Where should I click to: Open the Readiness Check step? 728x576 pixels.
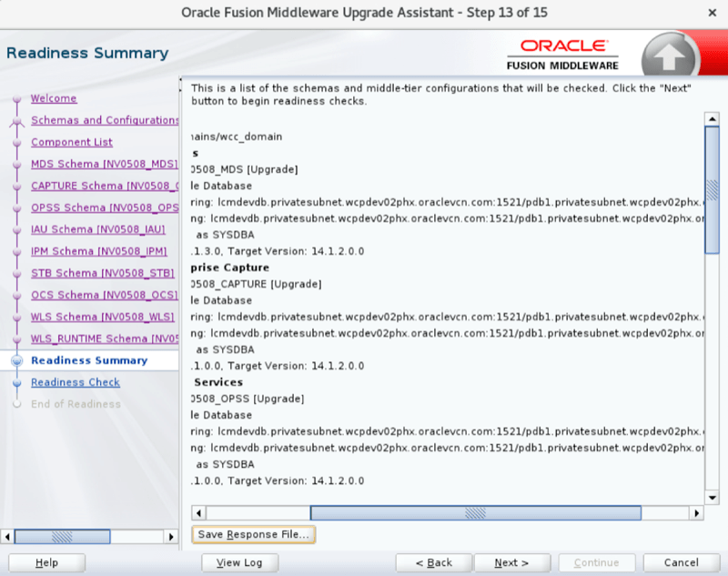point(76,382)
